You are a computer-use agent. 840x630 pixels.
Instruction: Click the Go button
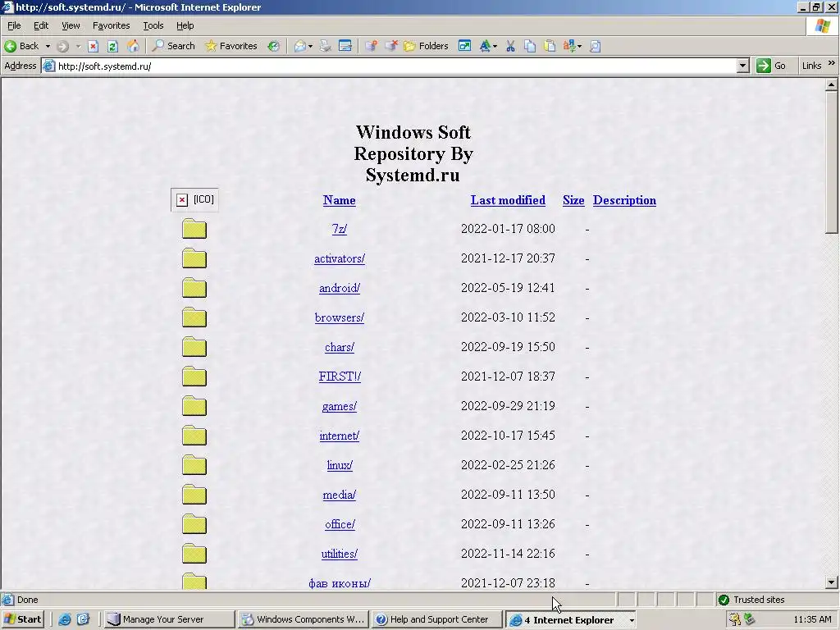coord(771,66)
